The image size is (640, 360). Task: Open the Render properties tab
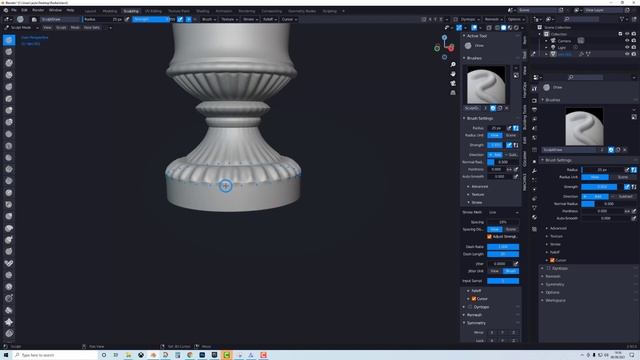534,100
